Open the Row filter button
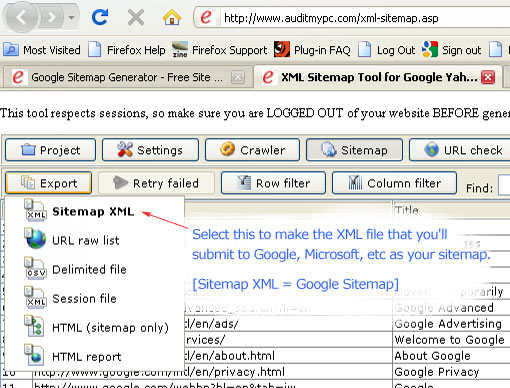Viewport: 510px width, 388px height. (273, 183)
